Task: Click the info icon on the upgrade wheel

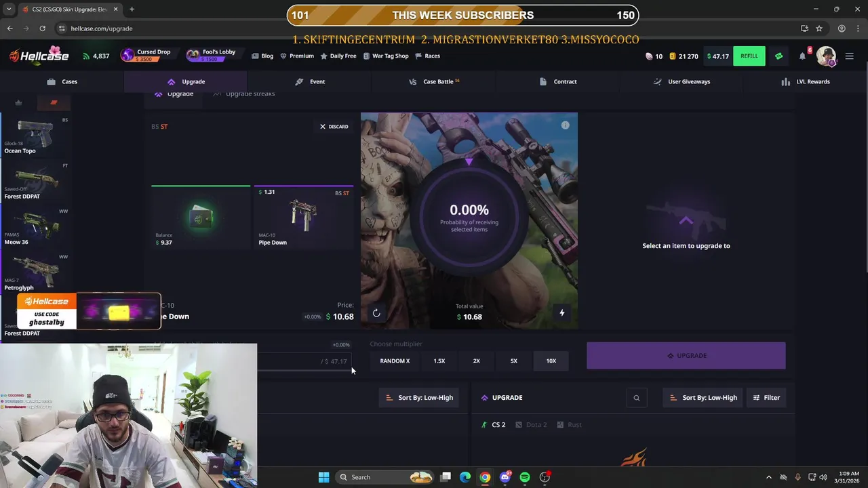Action: click(565, 125)
